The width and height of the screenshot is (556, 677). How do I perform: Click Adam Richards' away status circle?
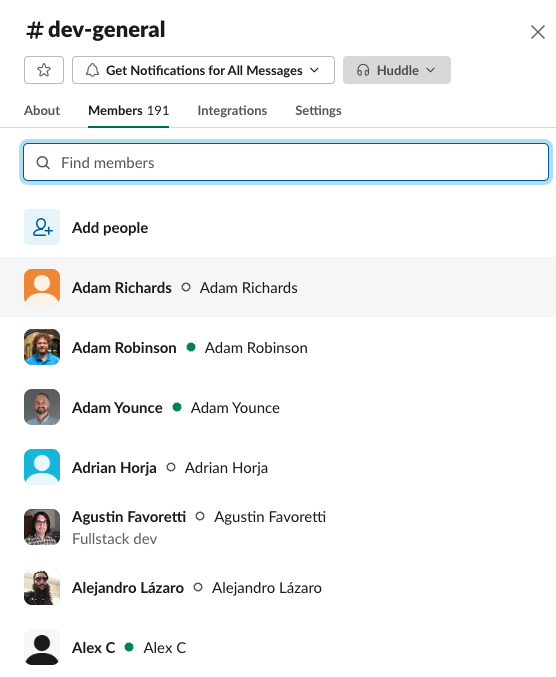click(x=186, y=287)
